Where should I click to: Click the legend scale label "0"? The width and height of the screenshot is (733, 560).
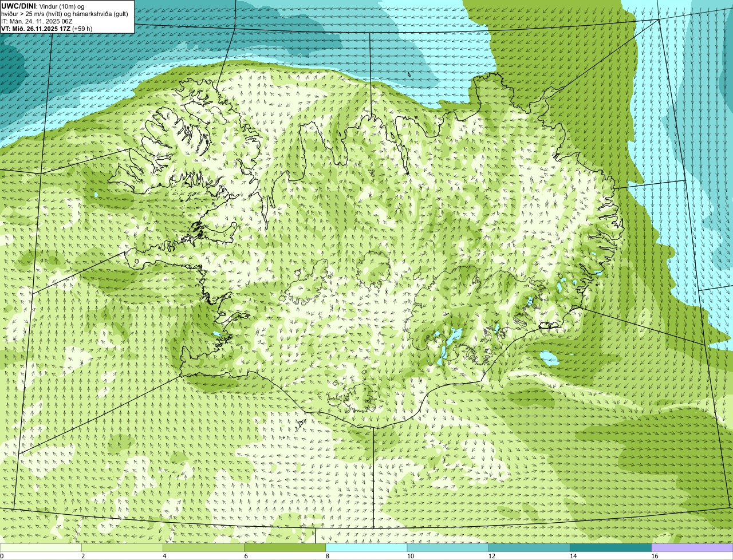[2, 556]
